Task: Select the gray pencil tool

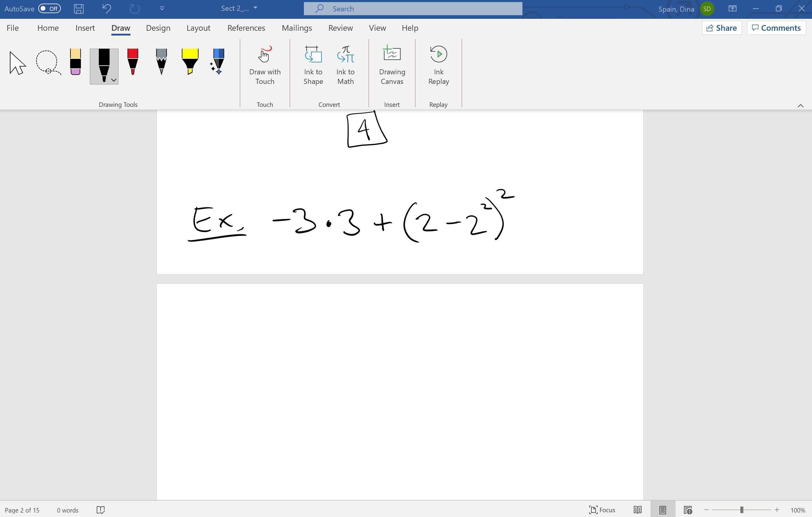Action: pos(161,62)
